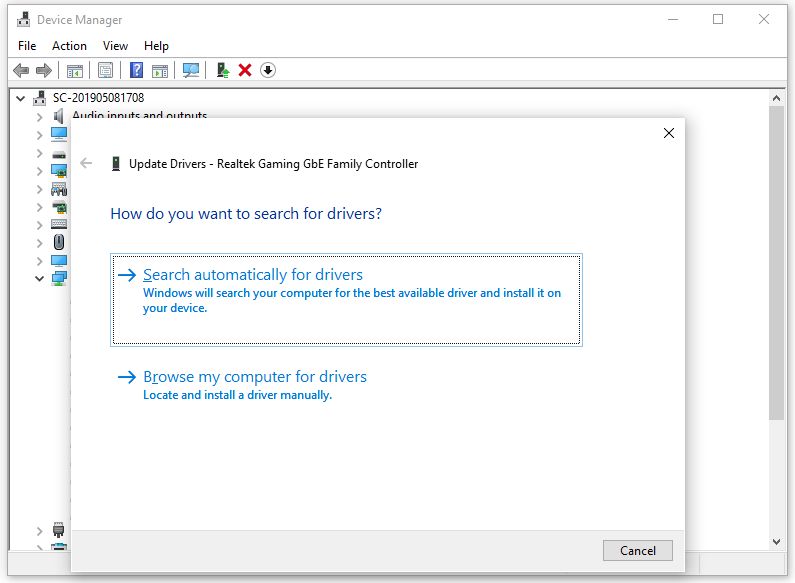Screen dimensions: 795x583
Task: Select the SC-201905081708 computer root icon
Action: click(x=39, y=98)
